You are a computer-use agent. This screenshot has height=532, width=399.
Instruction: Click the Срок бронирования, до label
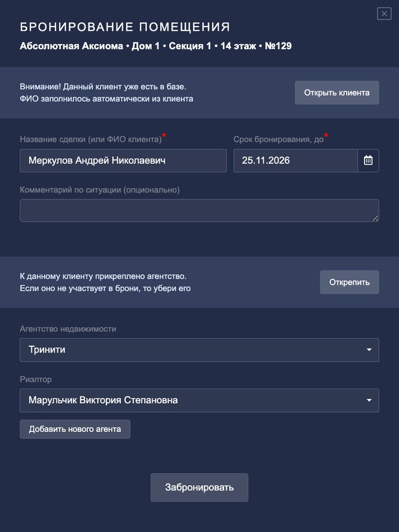278,139
